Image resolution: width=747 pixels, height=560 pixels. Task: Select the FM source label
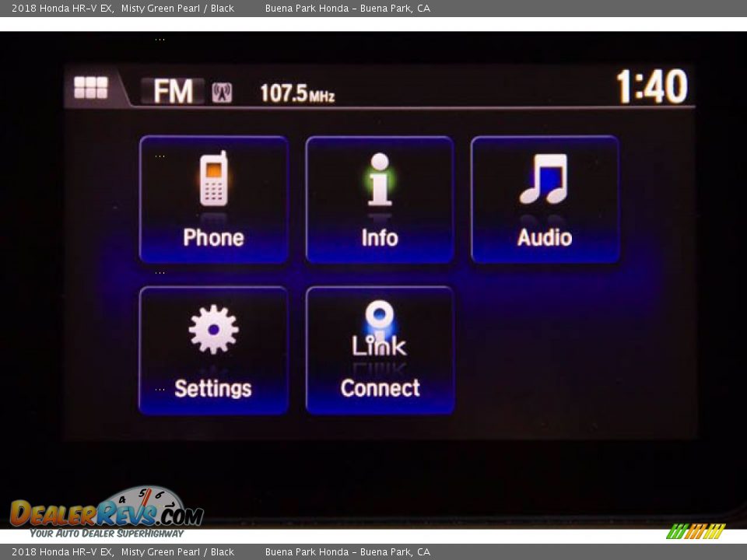point(173,91)
